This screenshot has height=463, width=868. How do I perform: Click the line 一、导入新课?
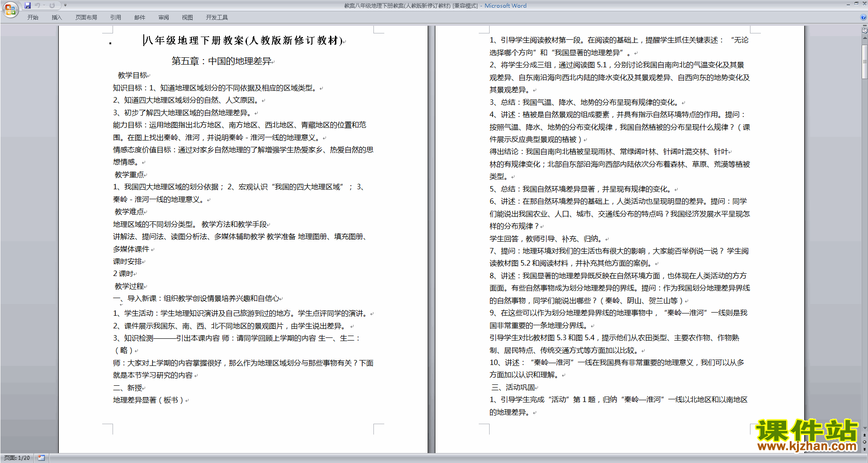coord(196,299)
